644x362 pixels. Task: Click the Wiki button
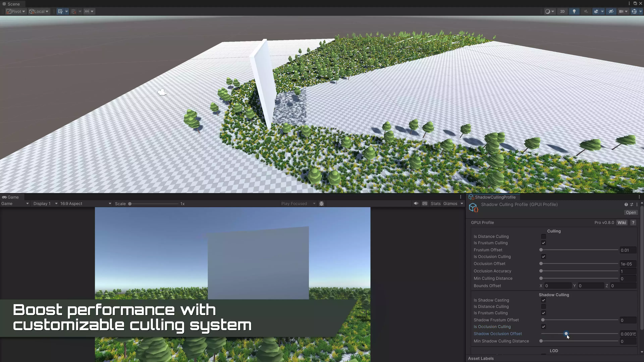[x=622, y=222]
